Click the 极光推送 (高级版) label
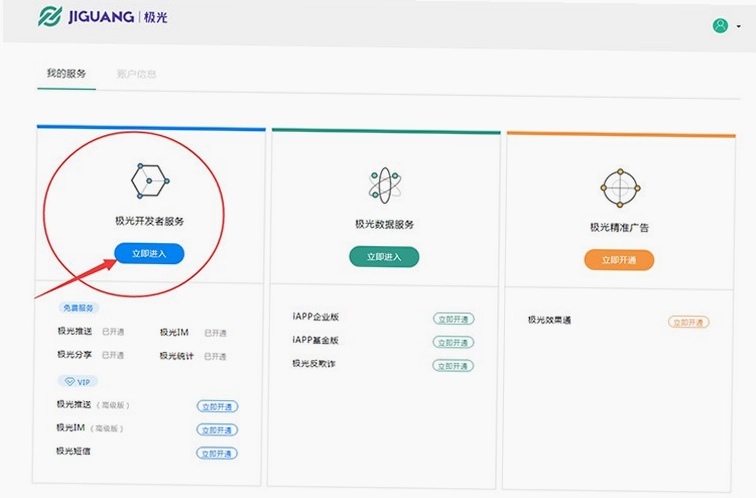This screenshot has height=498, width=756. [x=93, y=404]
